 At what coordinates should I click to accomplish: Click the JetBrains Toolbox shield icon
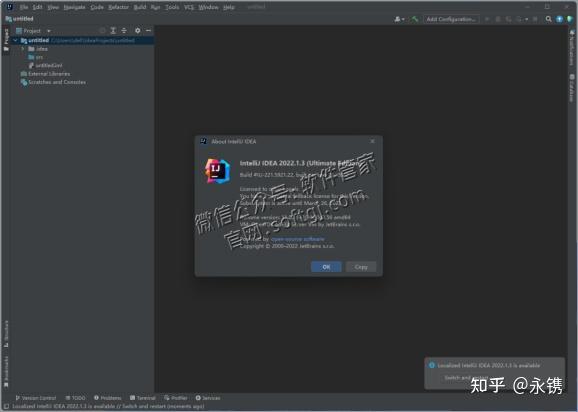(570, 19)
